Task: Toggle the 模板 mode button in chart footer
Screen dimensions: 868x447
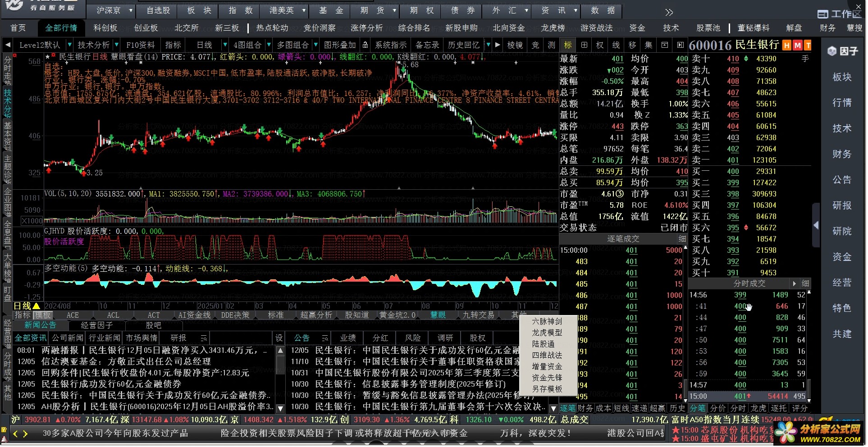Action: tap(43, 315)
